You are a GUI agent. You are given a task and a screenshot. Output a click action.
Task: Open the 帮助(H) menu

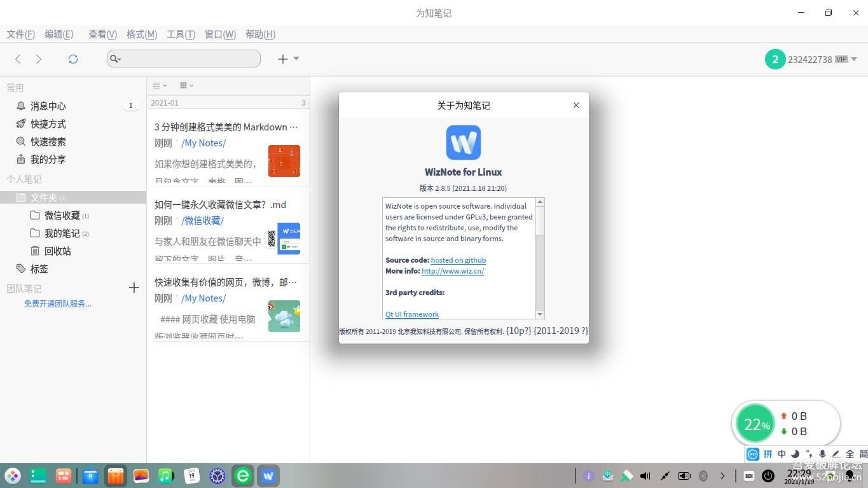260,34
